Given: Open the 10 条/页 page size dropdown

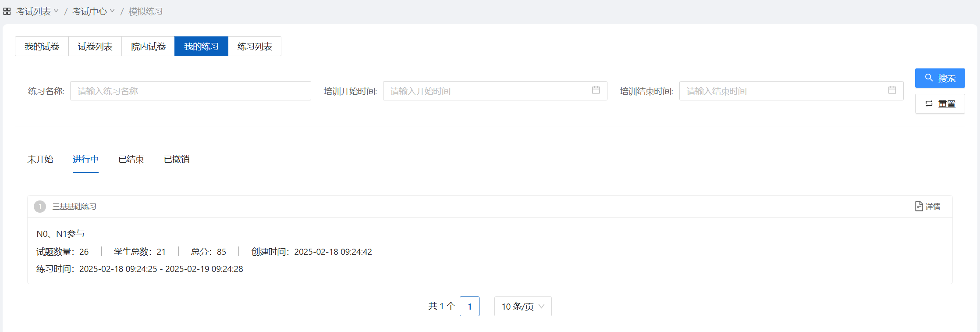Looking at the screenshot, I should [522, 307].
